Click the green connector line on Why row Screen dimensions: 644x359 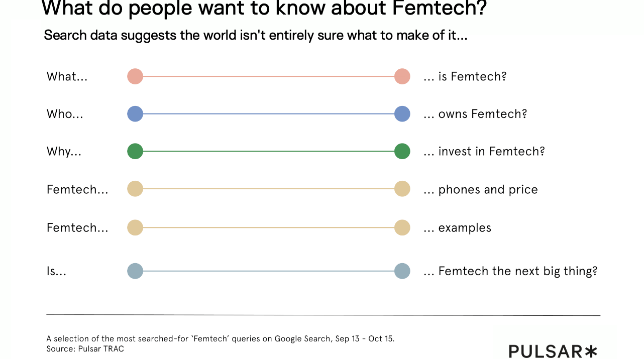[269, 151]
